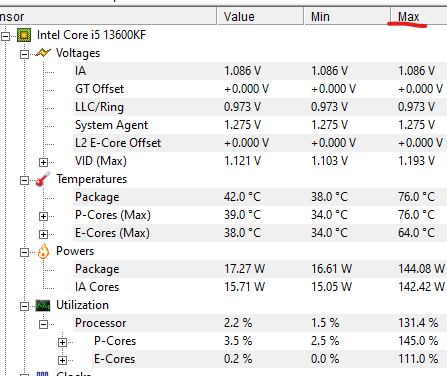Expand the P-Cores utilization entry
447x376 pixels.
click(62, 342)
